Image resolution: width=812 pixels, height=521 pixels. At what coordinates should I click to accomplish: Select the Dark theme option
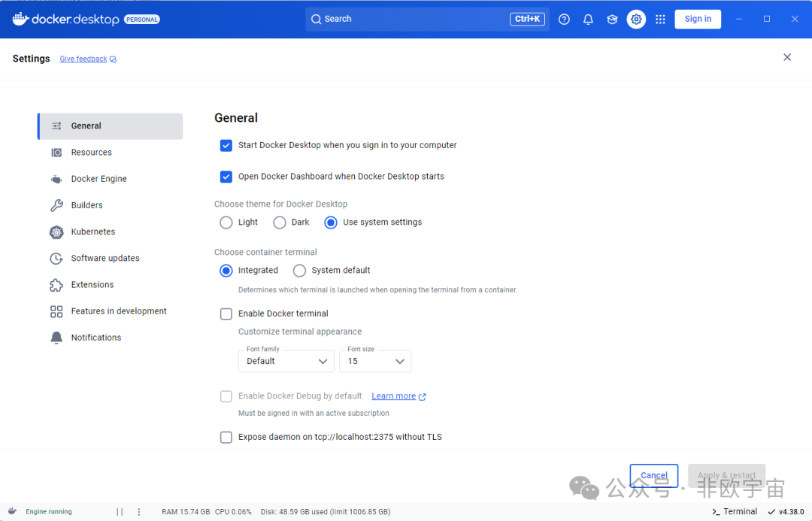pyautogui.click(x=280, y=223)
